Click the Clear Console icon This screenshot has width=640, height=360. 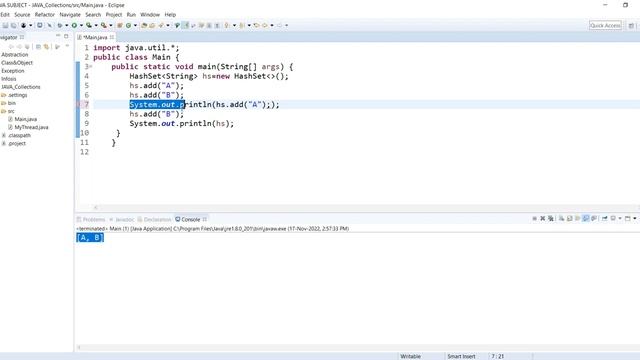(562, 219)
